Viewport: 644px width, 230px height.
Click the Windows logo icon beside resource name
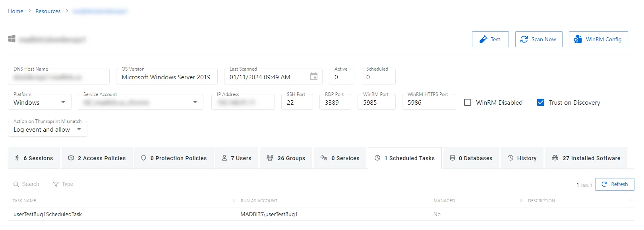[x=12, y=39]
